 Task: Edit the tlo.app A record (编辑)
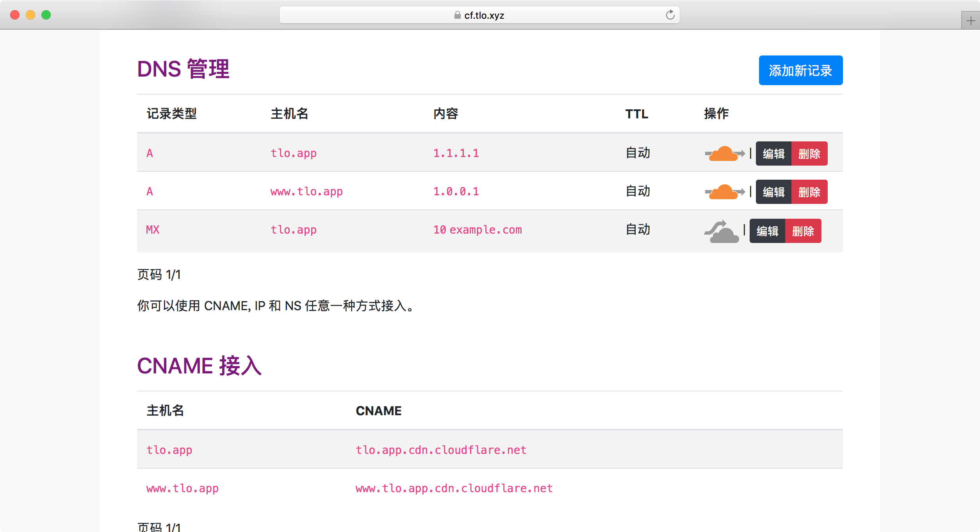click(x=773, y=154)
